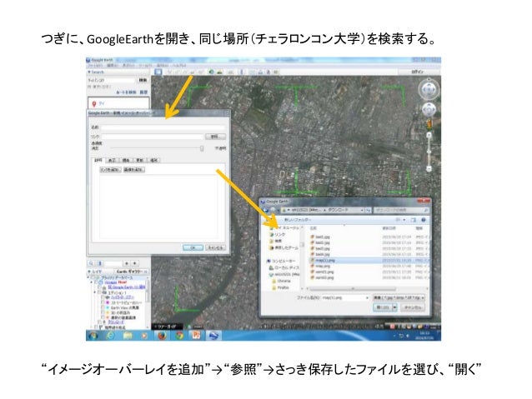
Task: Open PowerPoint from the taskbar
Action: (197, 336)
